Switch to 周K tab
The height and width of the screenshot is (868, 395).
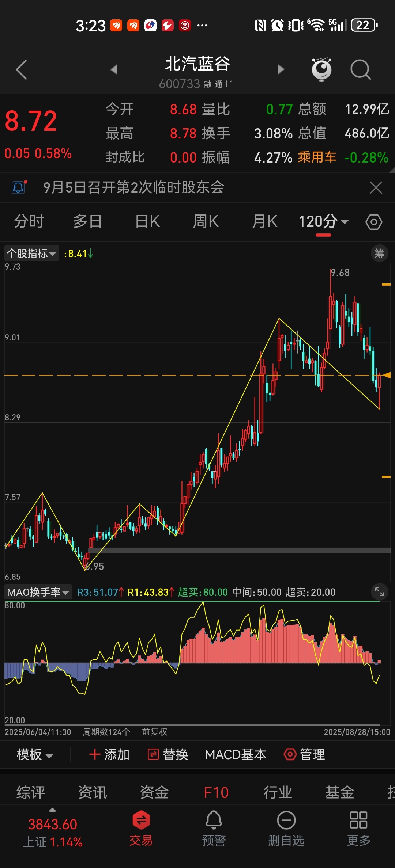tap(206, 221)
